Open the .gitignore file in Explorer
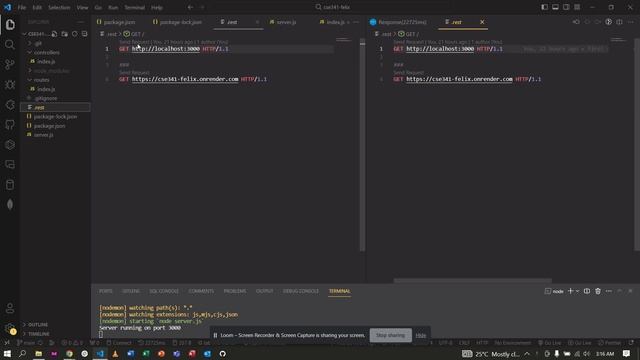Image resolution: width=640 pixels, height=360 pixels. click(45, 98)
